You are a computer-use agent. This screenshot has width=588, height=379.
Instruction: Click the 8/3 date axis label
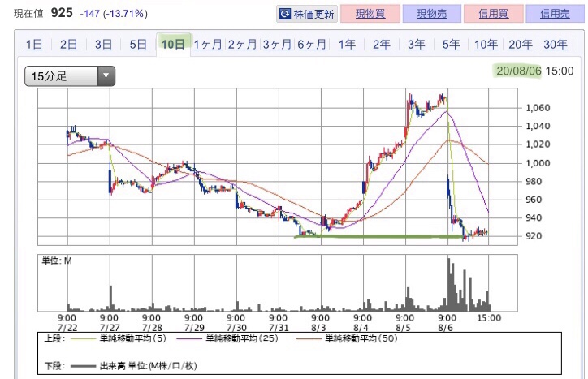(318, 328)
